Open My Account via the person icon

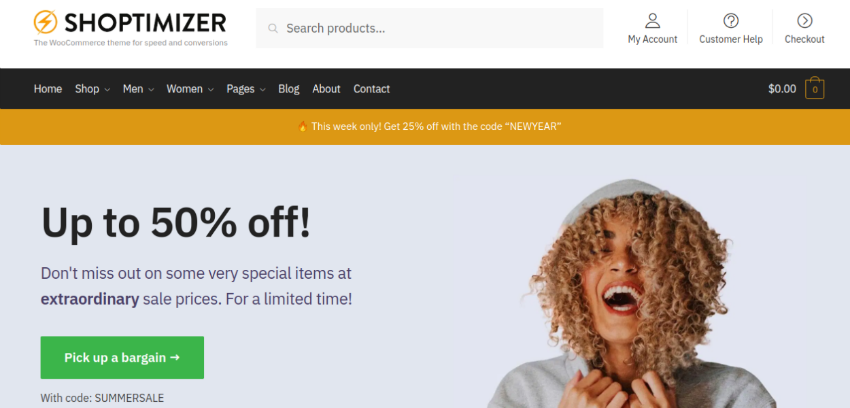pyautogui.click(x=652, y=21)
